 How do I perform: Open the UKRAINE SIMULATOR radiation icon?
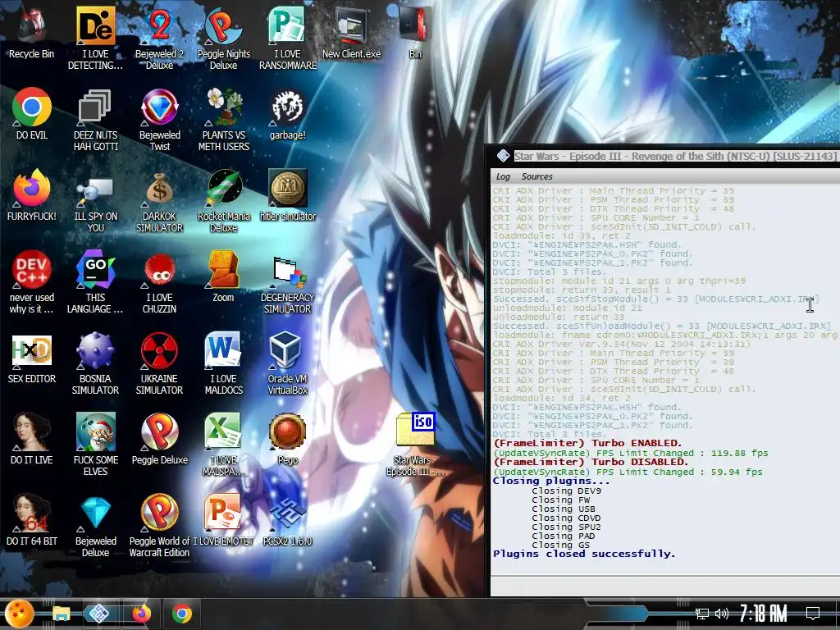click(160, 363)
